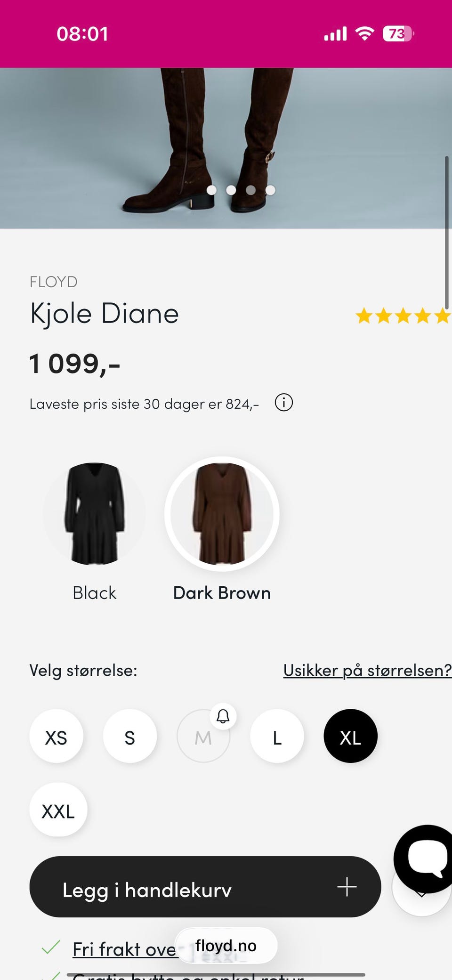Viewport: 452px width, 980px height.
Task: Tap the five-star rating
Action: click(404, 316)
